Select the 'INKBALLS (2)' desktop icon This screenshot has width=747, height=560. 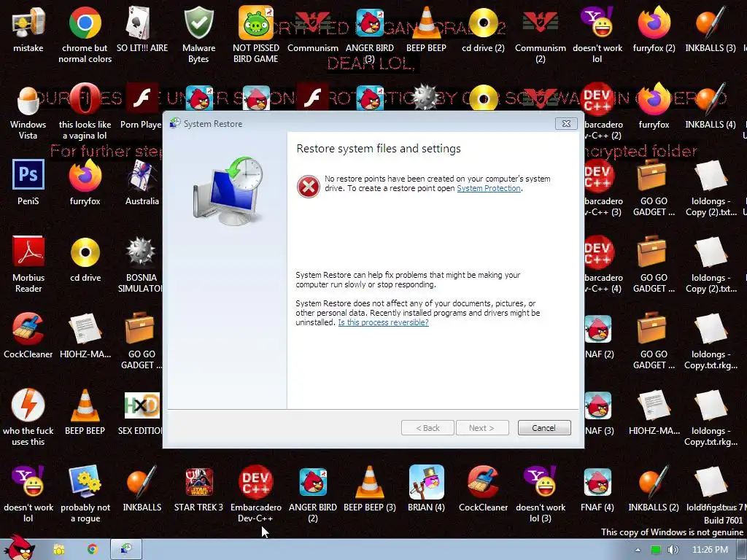click(654, 489)
